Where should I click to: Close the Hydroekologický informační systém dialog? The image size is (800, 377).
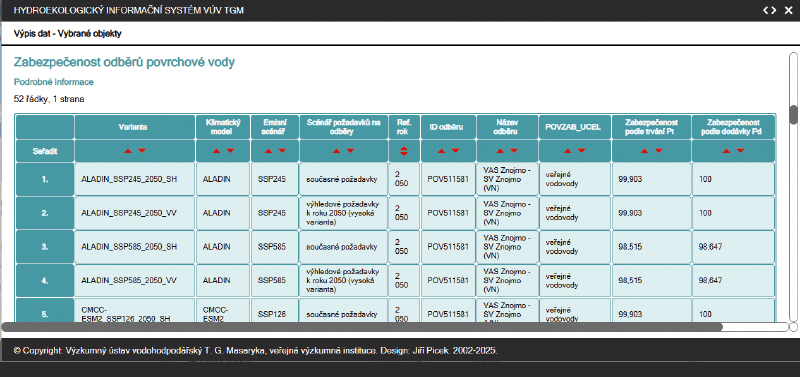(x=788, y=10)
